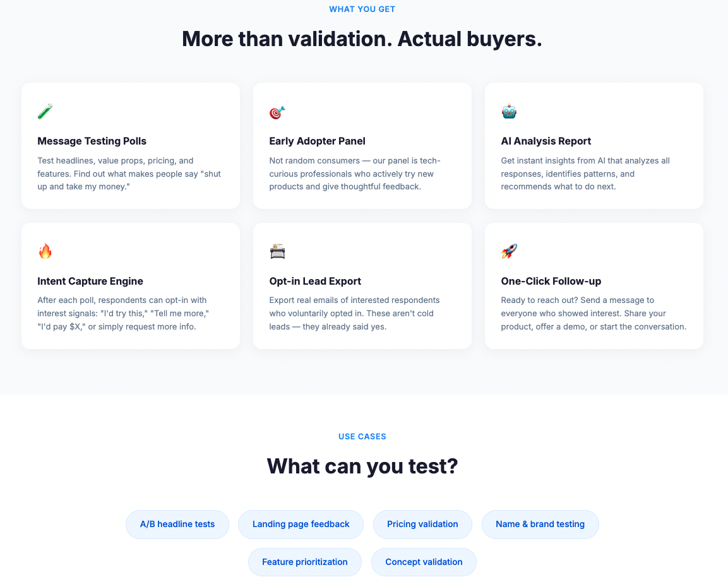Click the test tube icon on Message Testing Polls
The height and width of the screenshot is (582, 728).
[44, 112]
